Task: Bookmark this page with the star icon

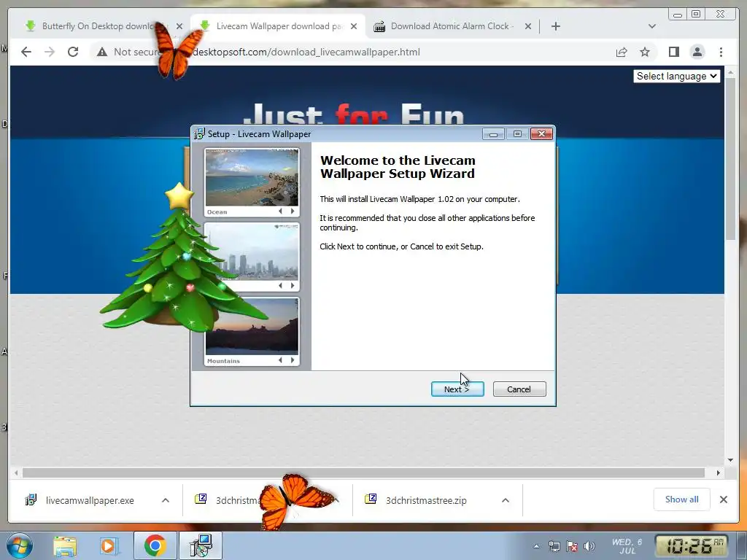Action: coord(645,52)
